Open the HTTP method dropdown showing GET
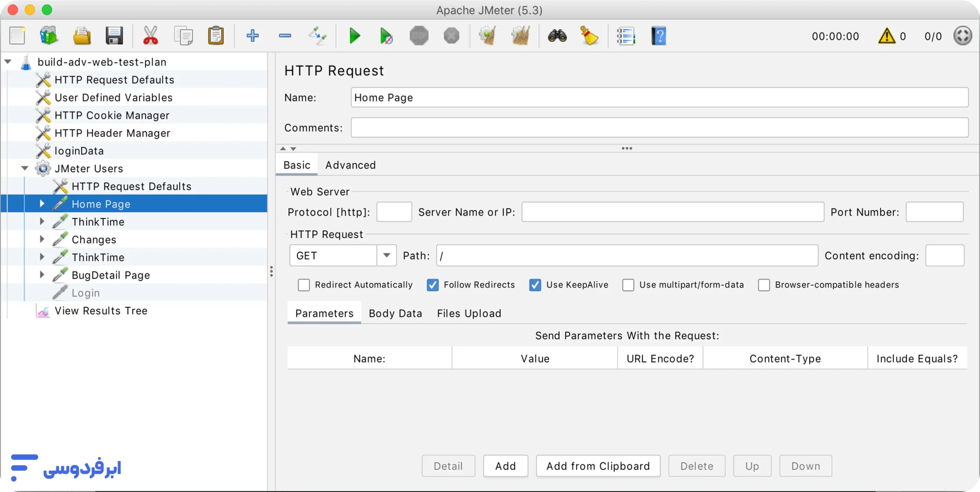 tap(387, 255)
